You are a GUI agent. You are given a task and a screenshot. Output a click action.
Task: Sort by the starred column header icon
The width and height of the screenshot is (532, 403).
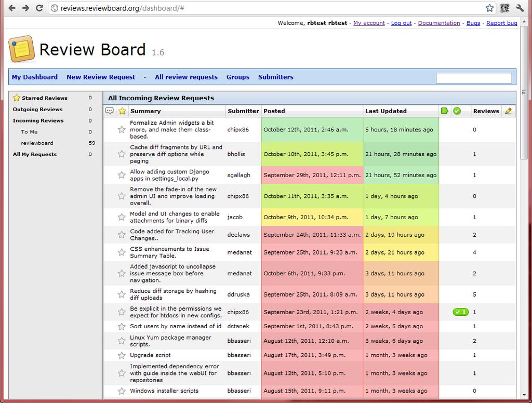pos(122,111)
